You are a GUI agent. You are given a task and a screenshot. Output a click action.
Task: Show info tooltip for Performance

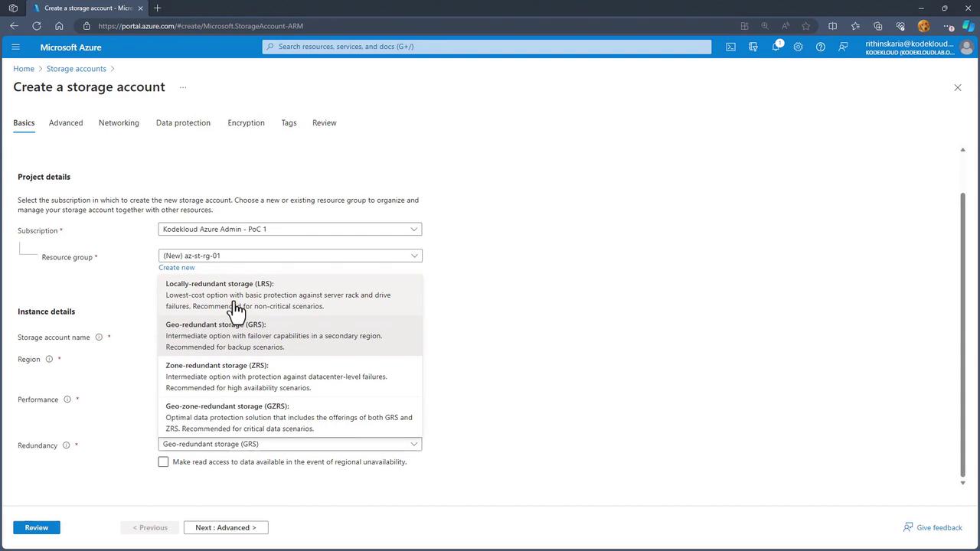click(x=67, y=399)
